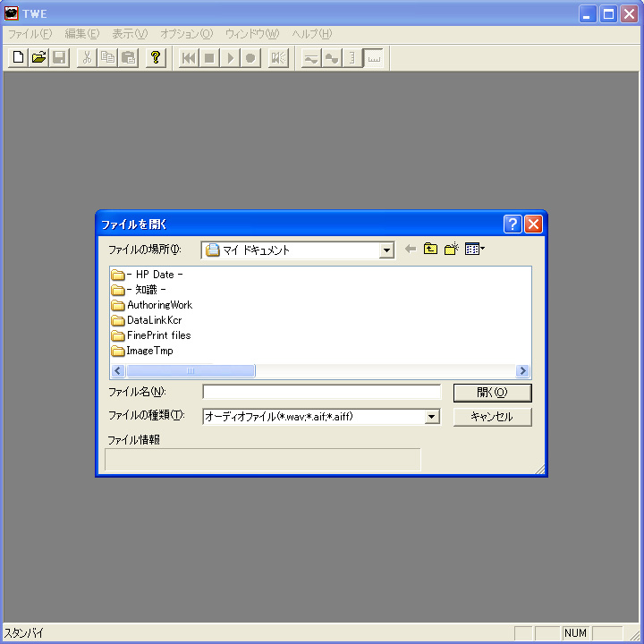Maximize the TWE window

point(608,14)
